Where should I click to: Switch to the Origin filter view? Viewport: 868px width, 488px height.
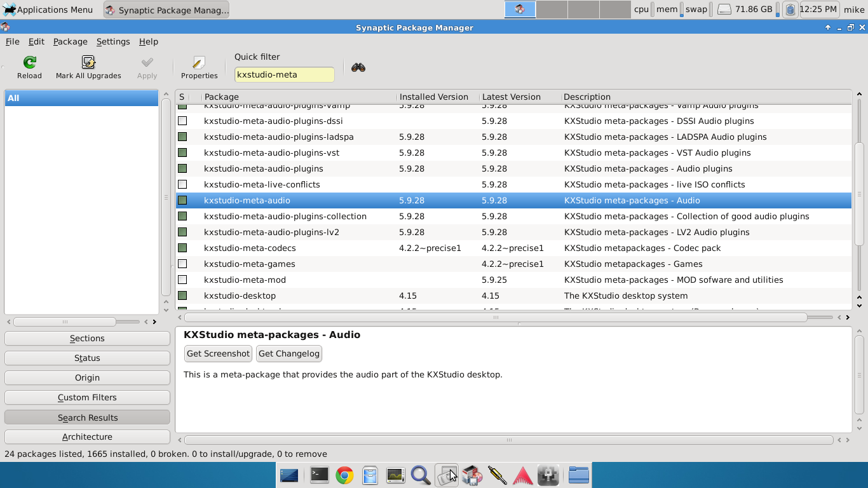87,378
